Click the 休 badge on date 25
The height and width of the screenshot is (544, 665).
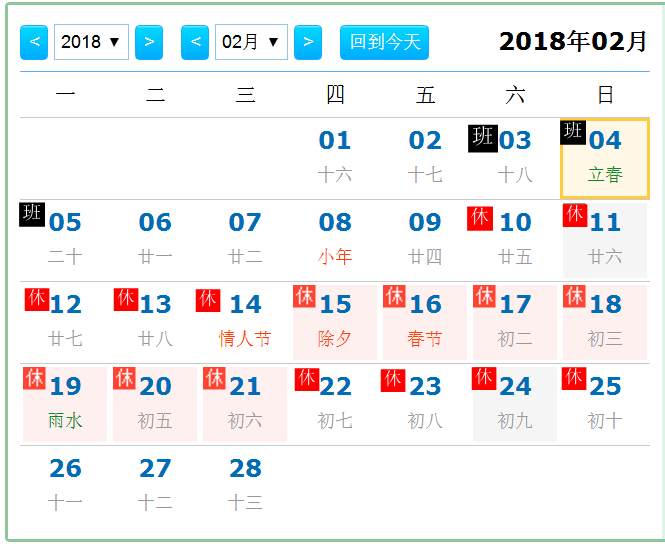click(x=574, y=378)
